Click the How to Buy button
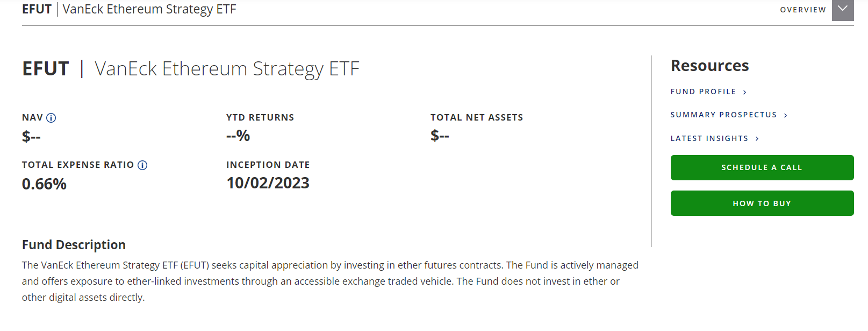868x331 pixels. coord(762,203)
